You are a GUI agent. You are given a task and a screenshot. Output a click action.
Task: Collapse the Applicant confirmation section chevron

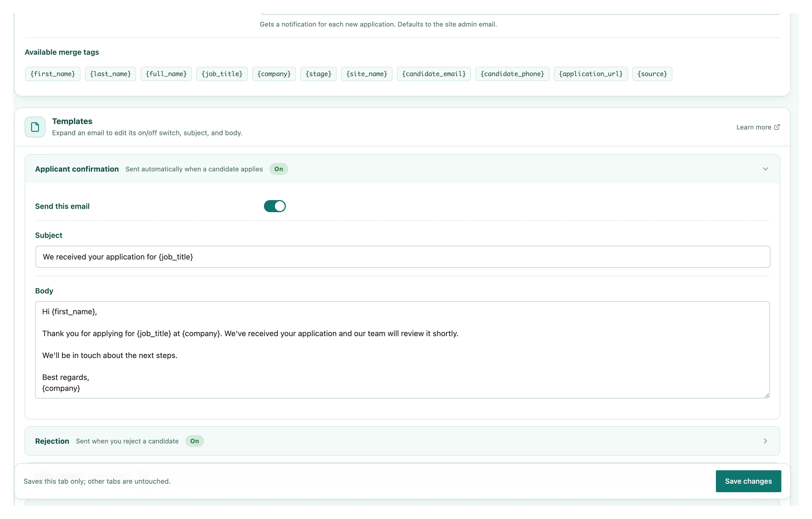tap(765, 169)
